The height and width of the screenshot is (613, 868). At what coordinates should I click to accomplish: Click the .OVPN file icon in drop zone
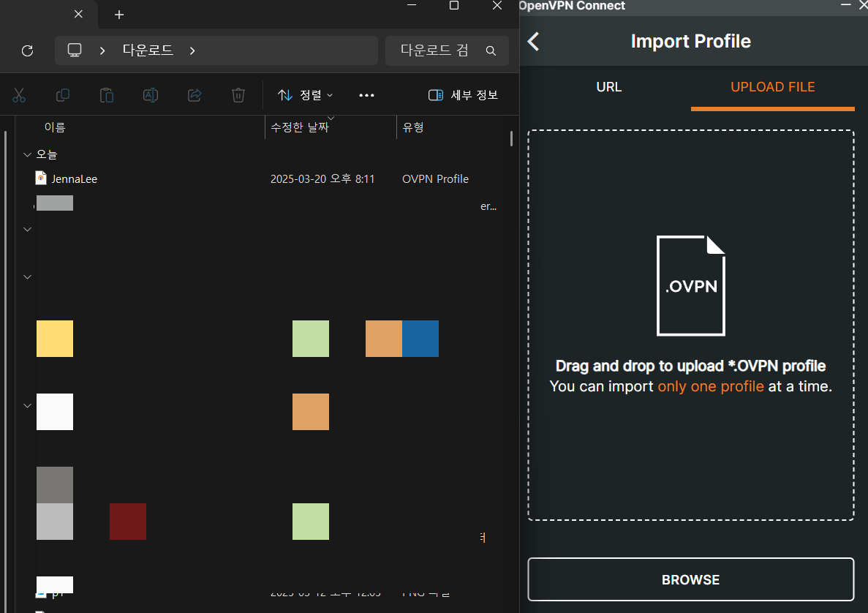pyautogui.click(x=691, y=286)
